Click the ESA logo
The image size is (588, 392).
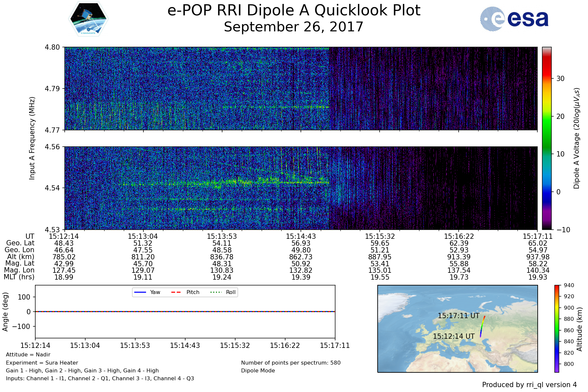coord(514,19)
